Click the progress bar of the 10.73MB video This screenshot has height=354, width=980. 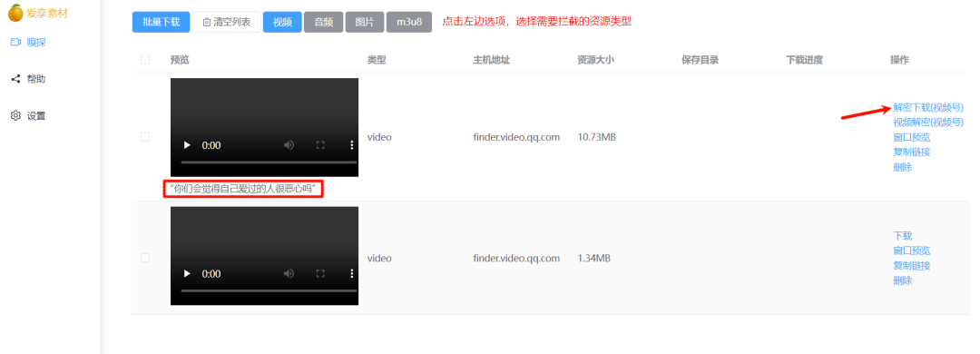click(268, 162)
